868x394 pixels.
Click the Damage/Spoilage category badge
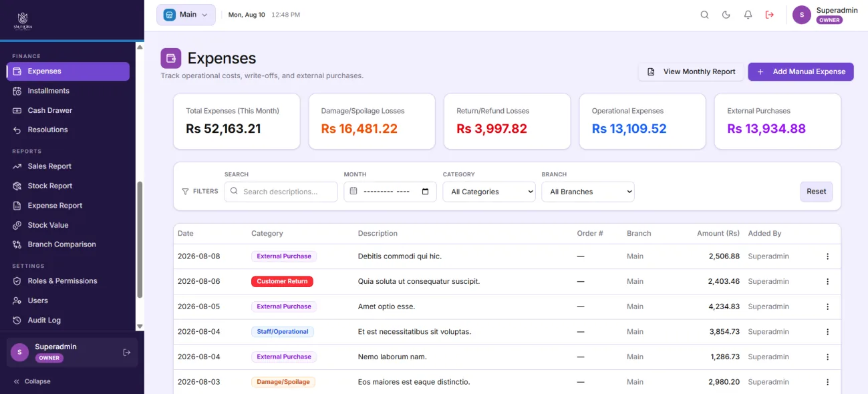coord(283,382)
